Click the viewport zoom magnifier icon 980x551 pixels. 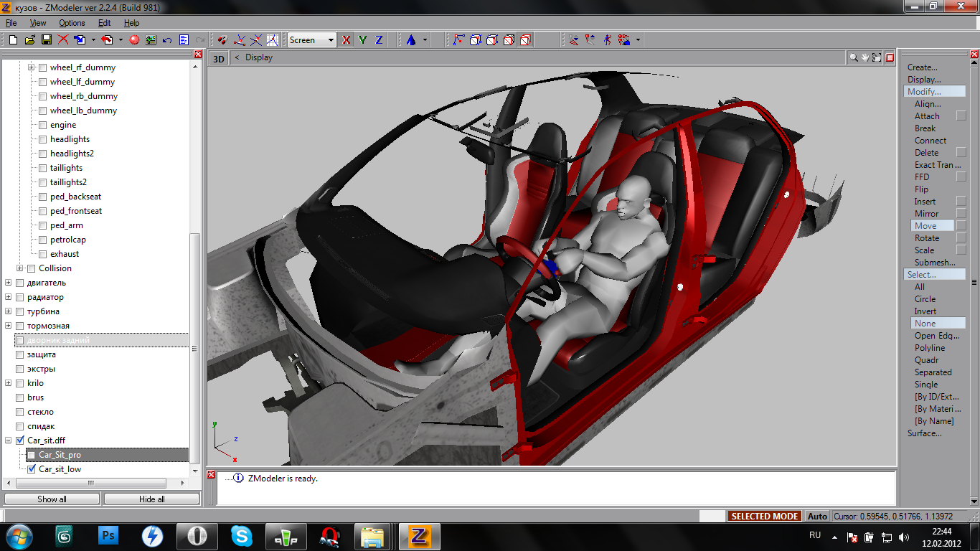(x=854, y=58)
